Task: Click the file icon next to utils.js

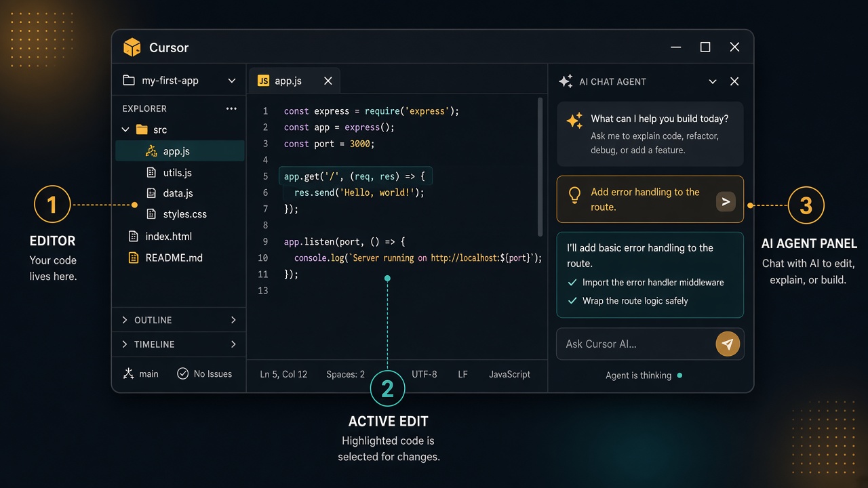Action: (151, 173)
